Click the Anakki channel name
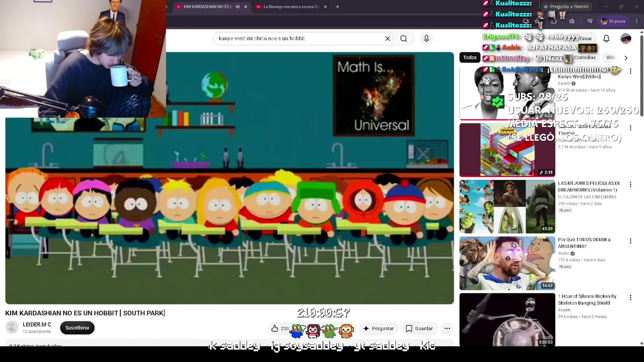644x362 pixels. tap(564, 310)
